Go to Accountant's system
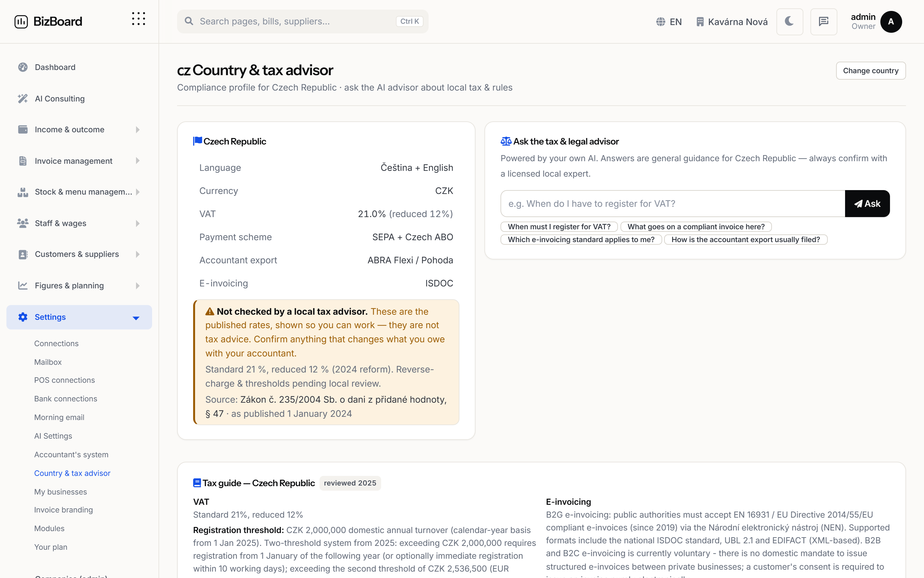Image resolution: width=924 pixels, height=578 pixels. point(72,454)
